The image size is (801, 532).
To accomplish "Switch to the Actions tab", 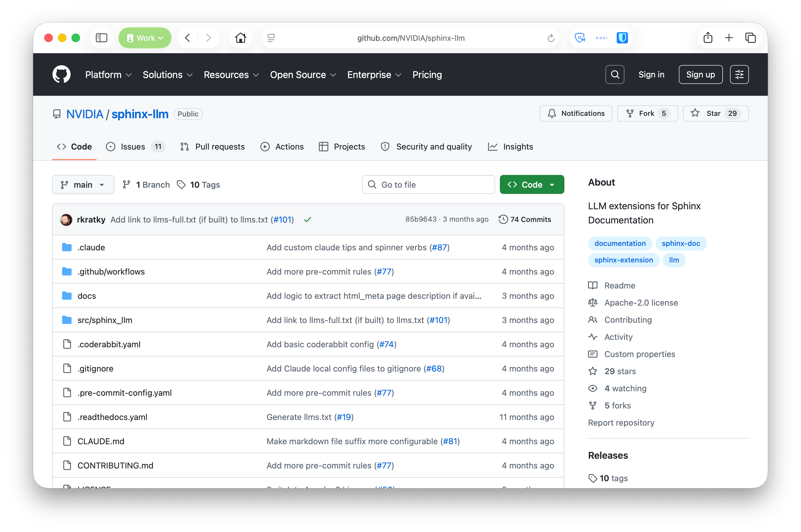I will pos(282,147).
